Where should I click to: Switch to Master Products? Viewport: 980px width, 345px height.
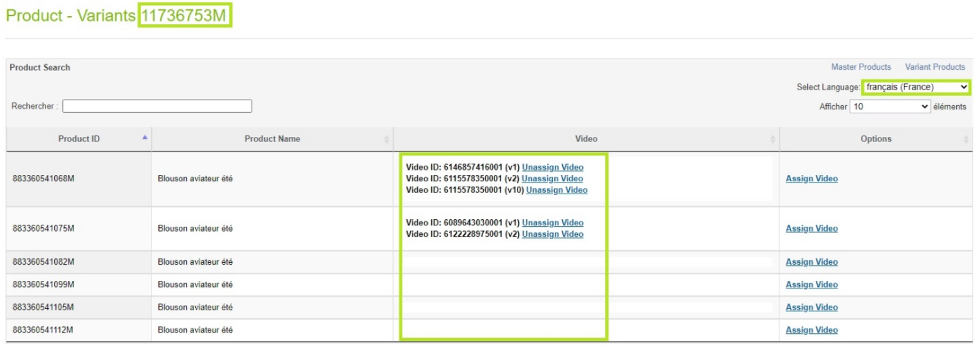(x=860, y=67)
